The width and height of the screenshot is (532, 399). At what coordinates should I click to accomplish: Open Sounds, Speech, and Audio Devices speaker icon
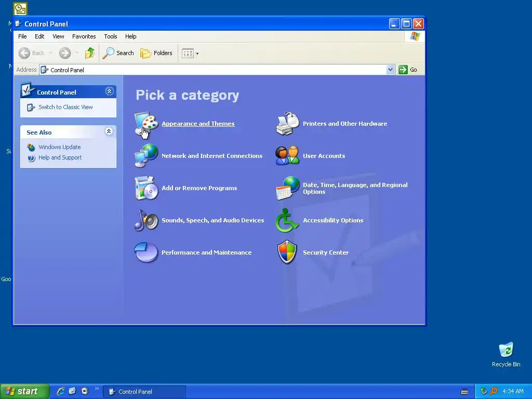tap(146, 220)
